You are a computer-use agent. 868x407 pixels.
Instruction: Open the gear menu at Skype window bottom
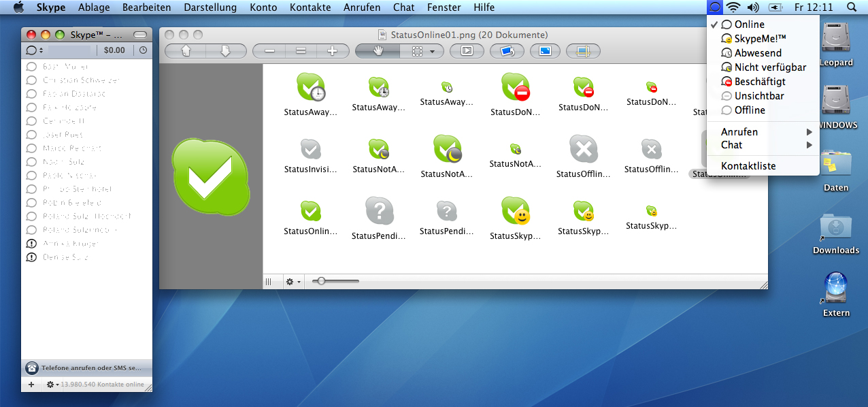click(51, 385)
